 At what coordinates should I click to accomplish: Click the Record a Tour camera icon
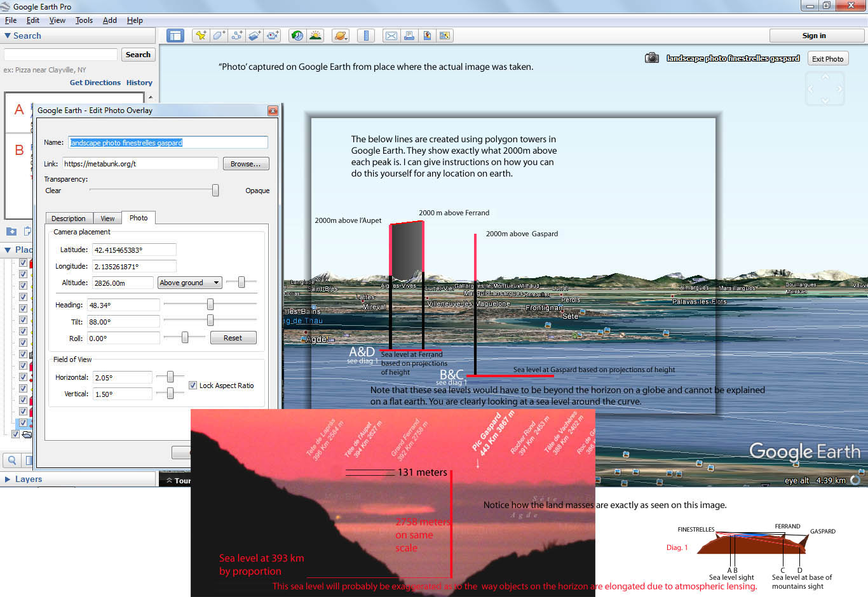[x=273, y=36]
